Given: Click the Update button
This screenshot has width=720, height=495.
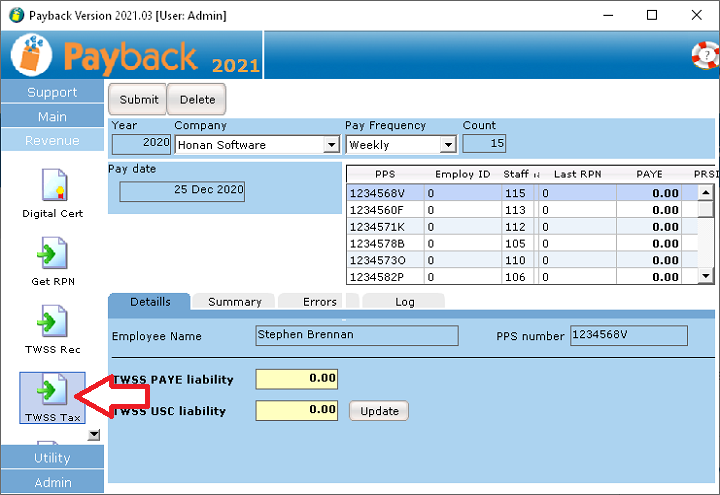Looking at the screenshot, I should pyautogui.click(x=379, y=411).
